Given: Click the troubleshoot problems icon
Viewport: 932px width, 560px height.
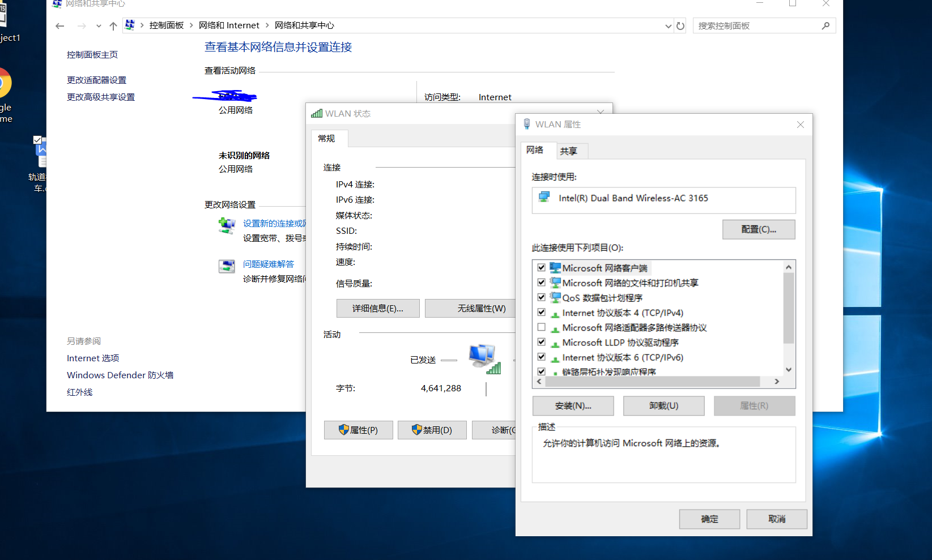Looking at the screenshot, I should (227, 266).
